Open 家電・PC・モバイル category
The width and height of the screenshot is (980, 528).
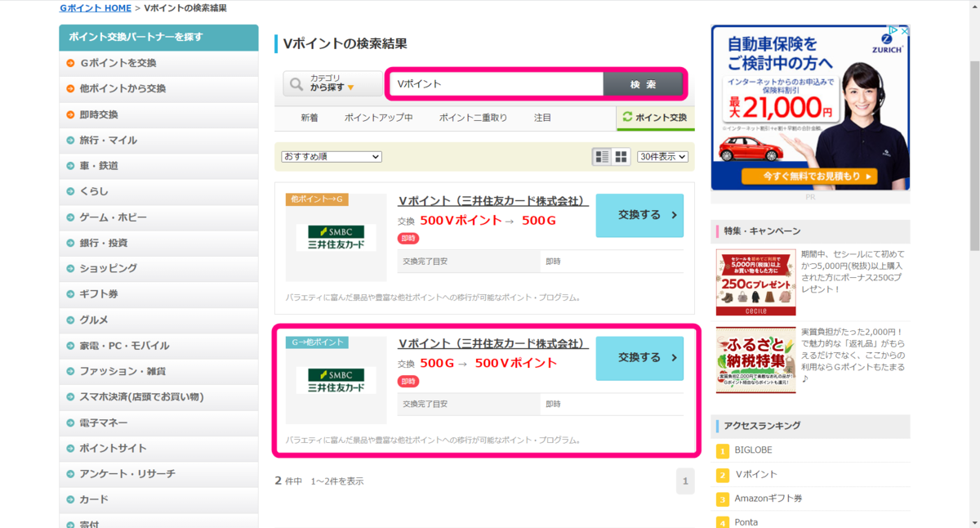[158, 346]
